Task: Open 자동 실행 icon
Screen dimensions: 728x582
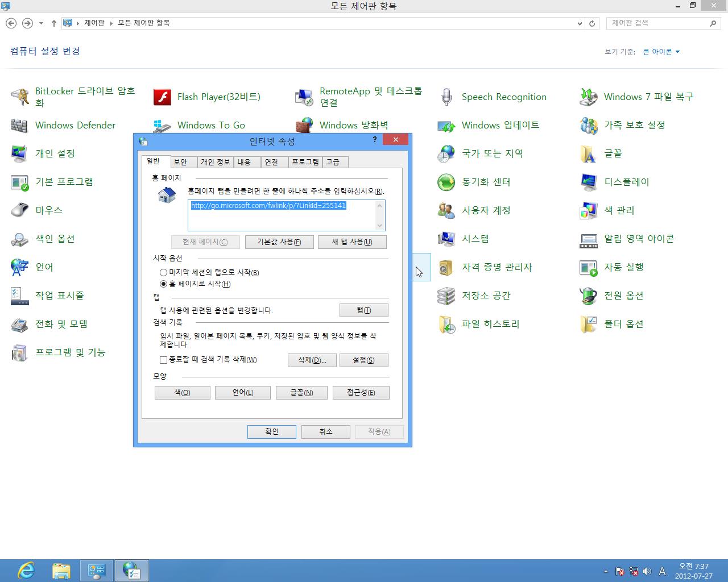Action: point(589,267)
